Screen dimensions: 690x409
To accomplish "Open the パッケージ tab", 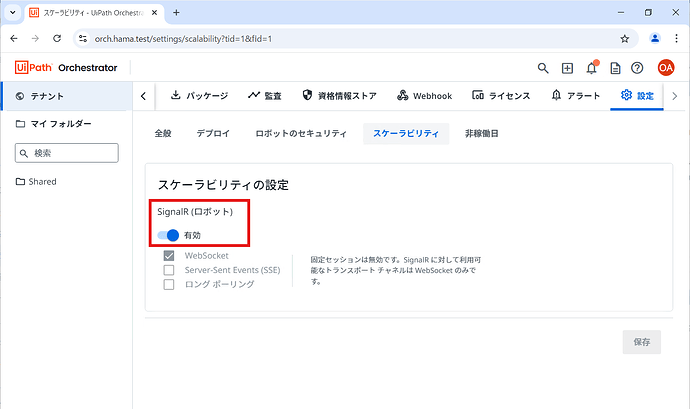I will 199,96.
